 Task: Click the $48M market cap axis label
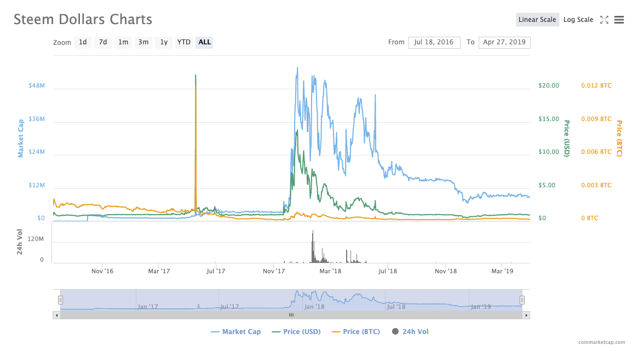pos(37,86)
